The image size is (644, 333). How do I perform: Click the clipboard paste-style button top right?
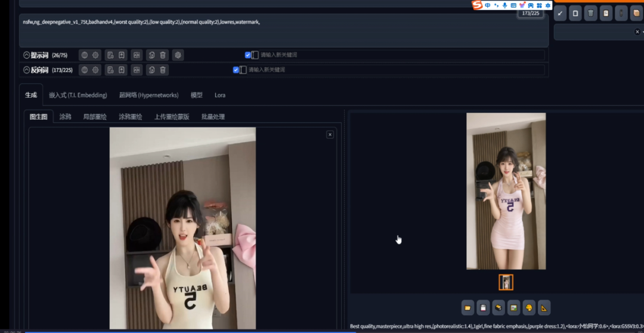coord(606,13)
